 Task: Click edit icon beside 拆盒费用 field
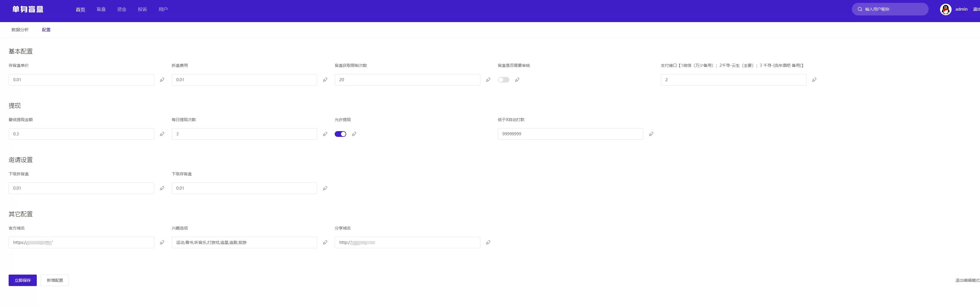[x=325, y=80]
